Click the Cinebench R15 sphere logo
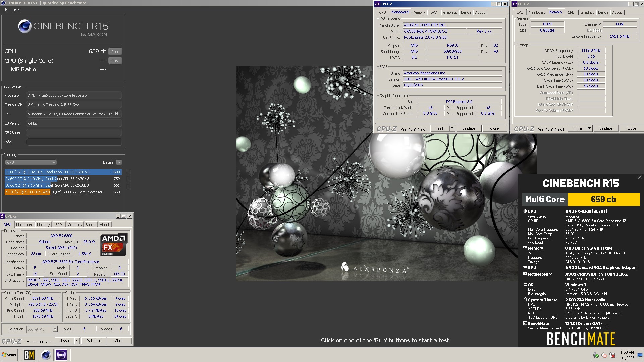The height and width of the screenshot is (362, 644). pyautogui.click(x=25, y=26)
